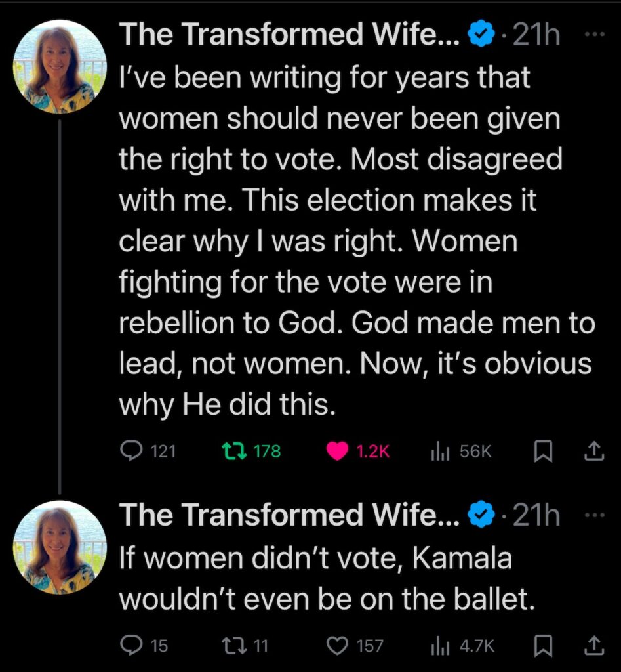The height and width of the screenshot is (672, 621).
Task: Open more options for the second tweet
Action: [x=593, y=515]
